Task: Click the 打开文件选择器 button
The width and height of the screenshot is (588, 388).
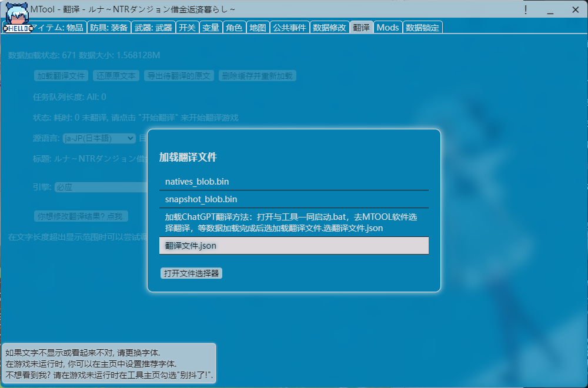Action: pos(191,273)
